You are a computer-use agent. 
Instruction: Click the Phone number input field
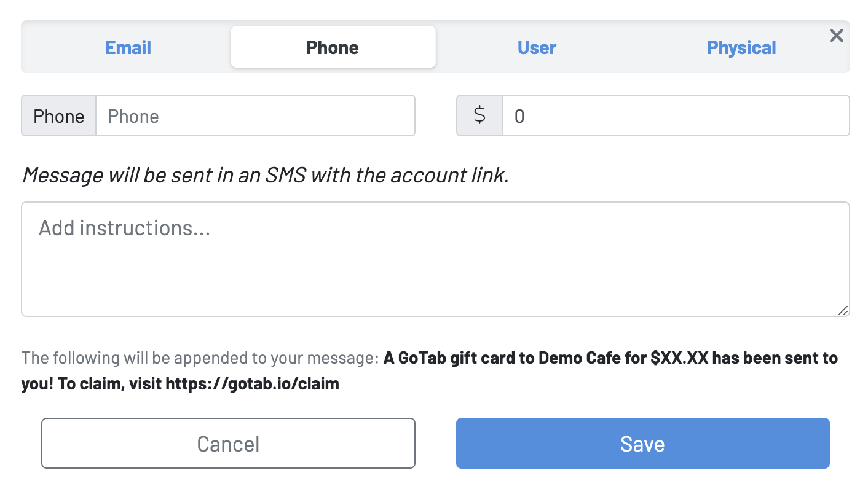click(255, 116)
